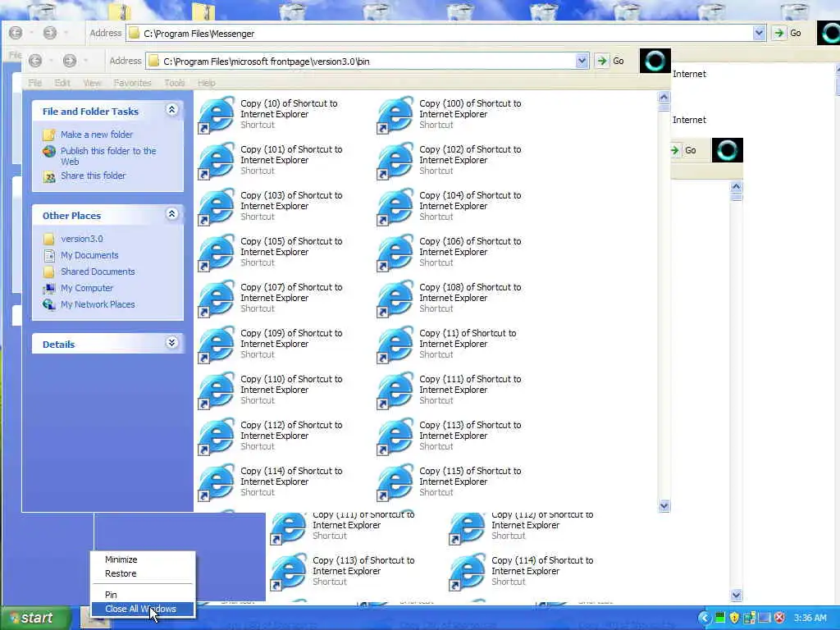Click Make a new folder link
Screen dimensions: 840x630
[97, 135]
